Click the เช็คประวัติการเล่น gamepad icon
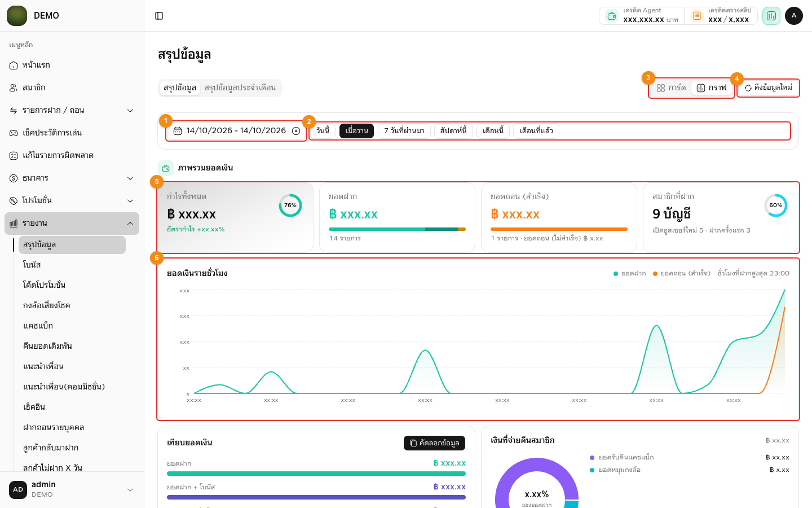Viewport: 812px width, 508px height. click(x=14, y=133)
